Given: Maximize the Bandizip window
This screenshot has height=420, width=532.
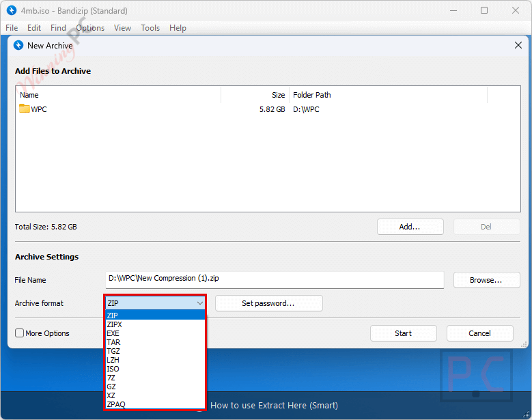Looking at the screenshot, I should [484, 10].
